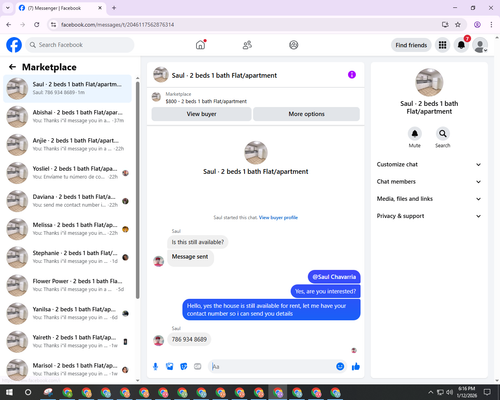500x400 pixels.
Task: Select the Messenger | Facebook browser tab
Action: (60, 8)
